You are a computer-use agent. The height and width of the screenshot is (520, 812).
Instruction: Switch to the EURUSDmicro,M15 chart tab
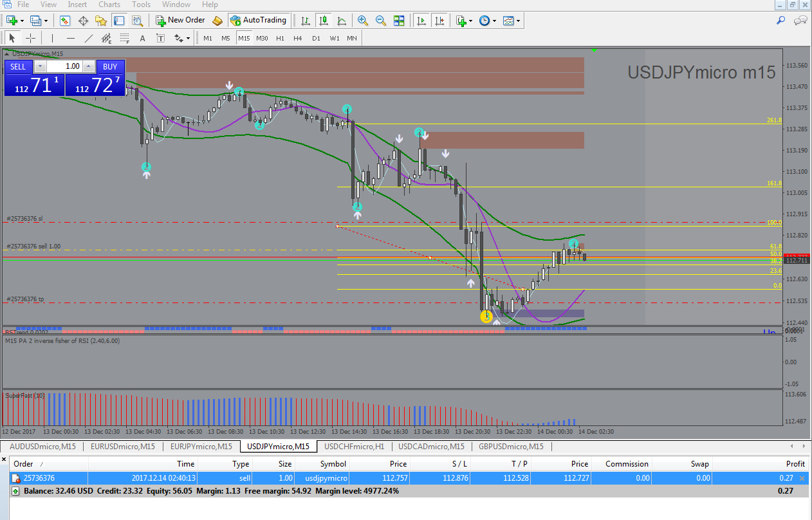[122, 446]
